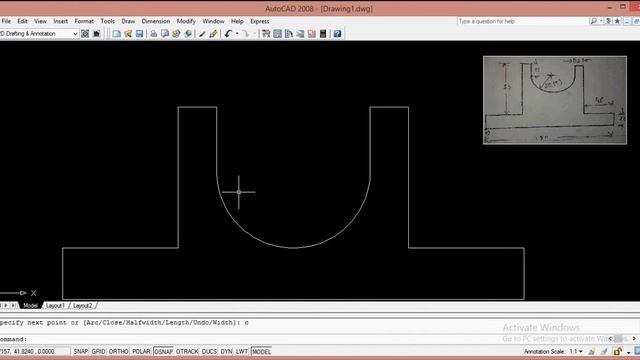The image size is (640, 360).
Task: Switch to the Layout2 tab
Action: [82, 305]
